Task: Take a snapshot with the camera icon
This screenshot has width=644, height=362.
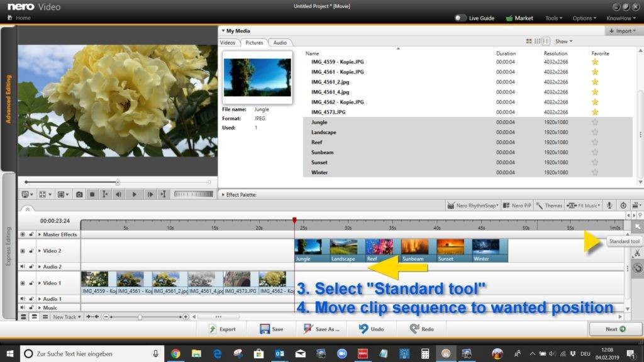Action: click(79, 194)
